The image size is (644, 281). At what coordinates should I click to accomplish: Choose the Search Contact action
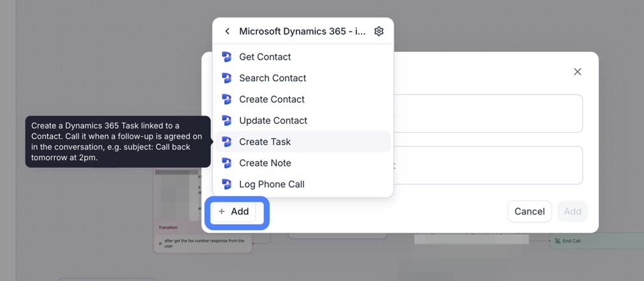point(303,78)
